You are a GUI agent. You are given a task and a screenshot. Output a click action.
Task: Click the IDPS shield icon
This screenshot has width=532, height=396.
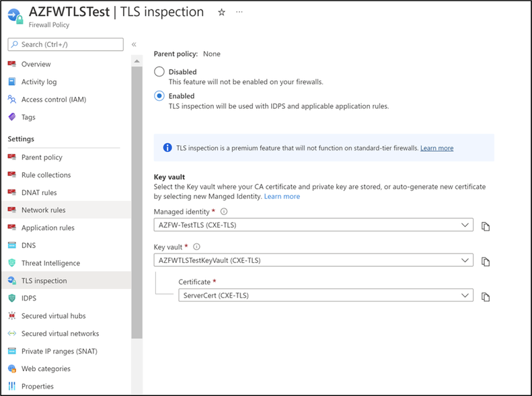pyautogui.click(x=12, y=298)
